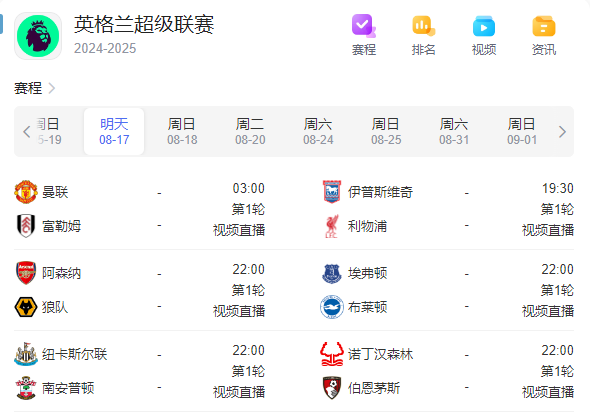The image size is (590, 412).
Task: Click team name 诺丁汉森林
Action: 380,354
